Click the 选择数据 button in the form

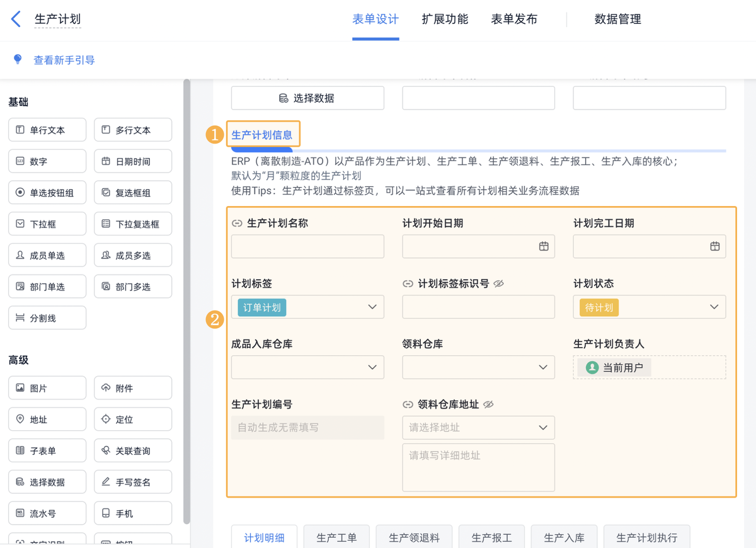pos(307,98)
